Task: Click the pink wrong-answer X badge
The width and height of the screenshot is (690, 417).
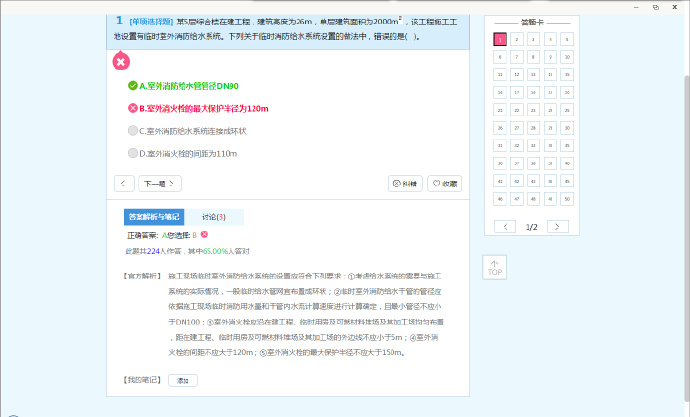Action: tap(120, 62)
